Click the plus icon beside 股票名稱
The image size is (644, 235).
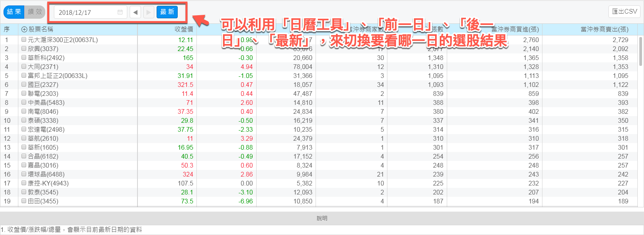[x=24, y=30]
